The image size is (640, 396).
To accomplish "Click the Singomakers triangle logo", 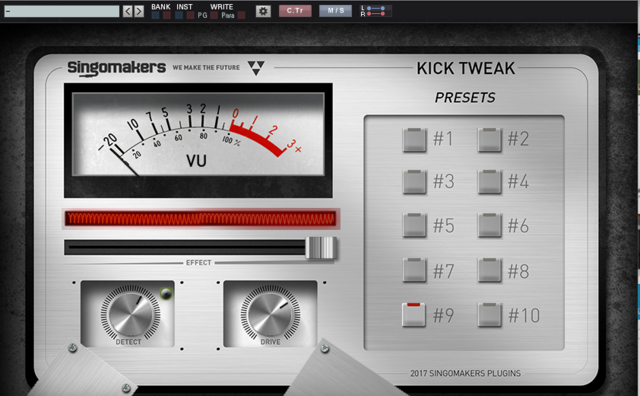I will click(256, 68).
